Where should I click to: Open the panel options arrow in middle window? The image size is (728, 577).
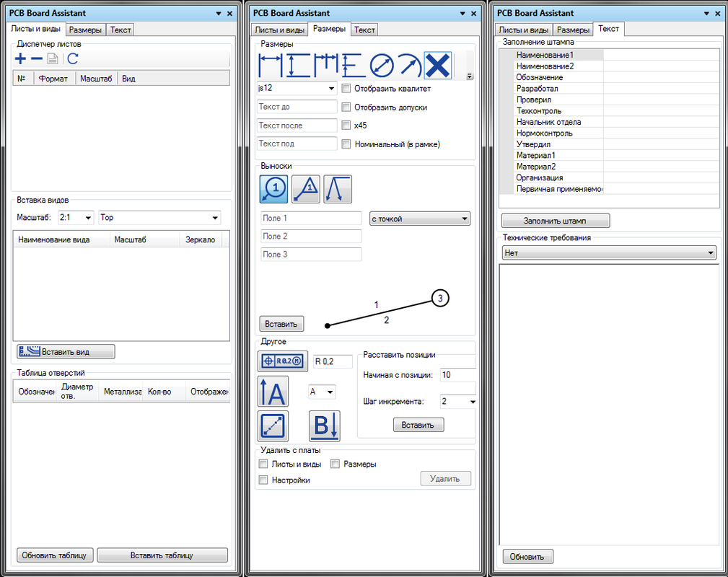click(x=462, y=14)
